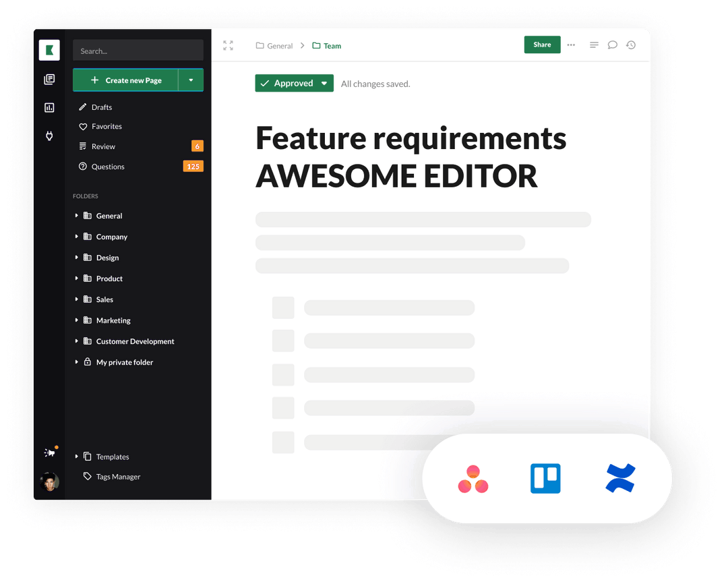Click the green K logo icon

pos(49,50)
